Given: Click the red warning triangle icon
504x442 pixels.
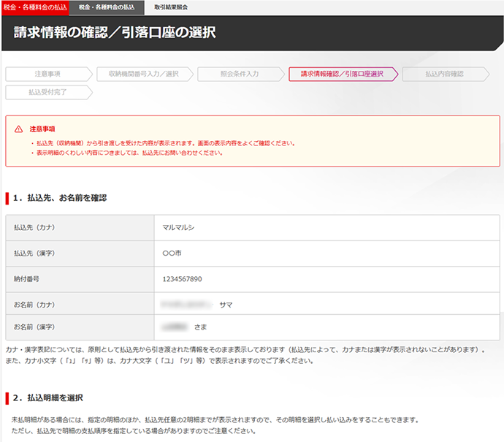Looking at the screenshot, I should [x=19, y=129].
